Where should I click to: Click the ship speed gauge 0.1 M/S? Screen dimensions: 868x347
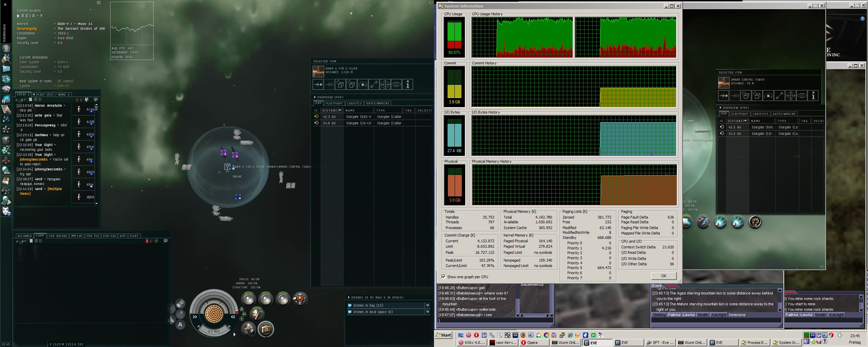click(x=214, y=331)
